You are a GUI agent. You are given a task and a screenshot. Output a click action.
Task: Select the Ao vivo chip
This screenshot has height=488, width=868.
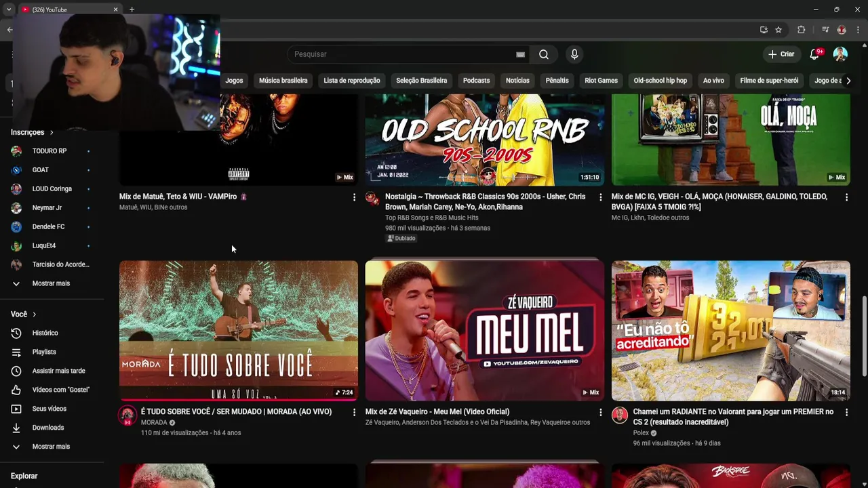tap(713, 81)
